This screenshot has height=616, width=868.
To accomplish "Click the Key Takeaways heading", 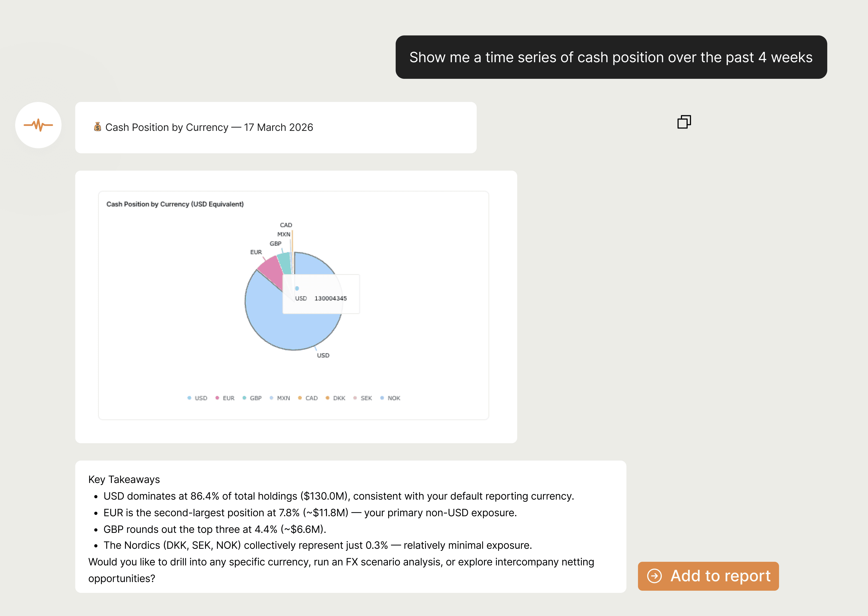I will point(124,479).
